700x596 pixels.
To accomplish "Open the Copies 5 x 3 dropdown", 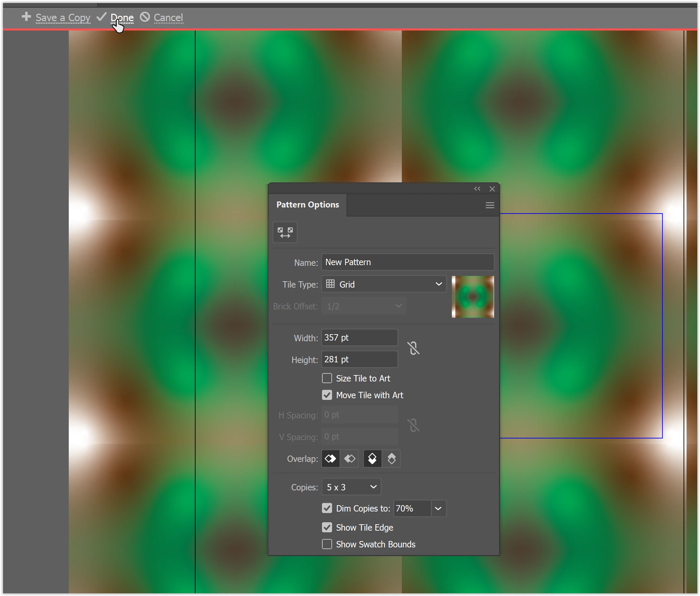I will [351, 487].
